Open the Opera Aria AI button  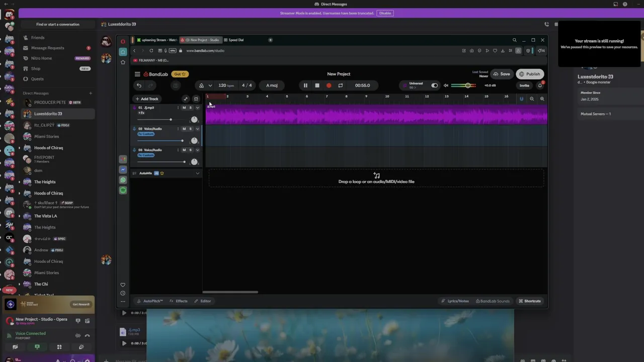541,50
